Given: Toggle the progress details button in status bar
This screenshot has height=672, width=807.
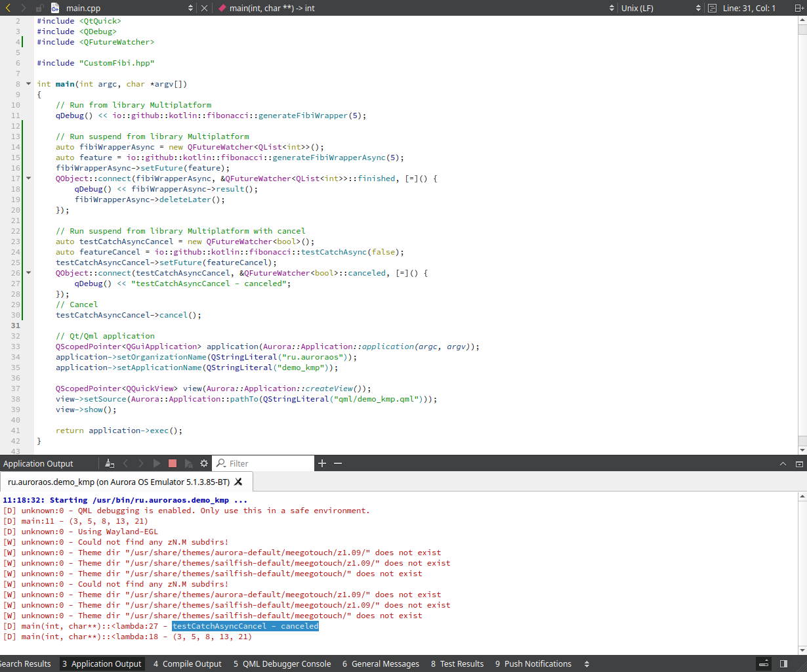Looking at the screenshot, I should pos(763,663).
